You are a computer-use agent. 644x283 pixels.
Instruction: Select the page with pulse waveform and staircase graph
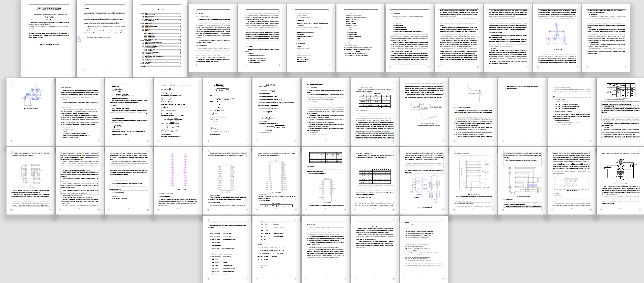(424, 112)
